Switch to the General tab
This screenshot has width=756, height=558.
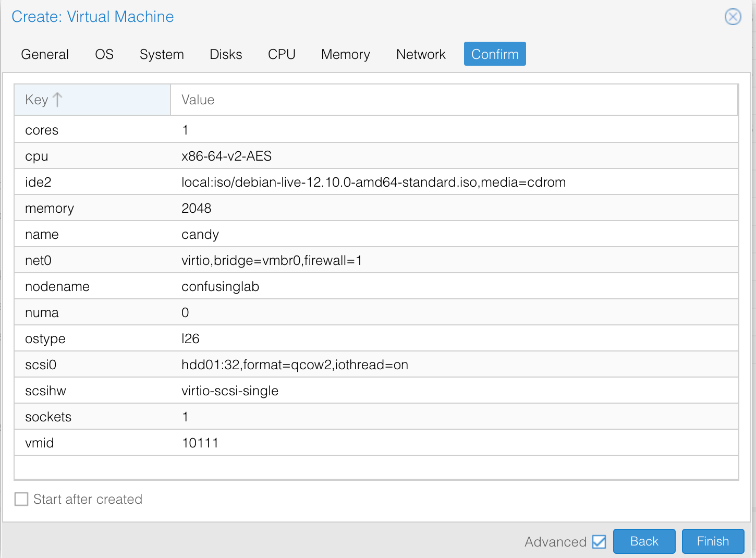pos(45,54)
